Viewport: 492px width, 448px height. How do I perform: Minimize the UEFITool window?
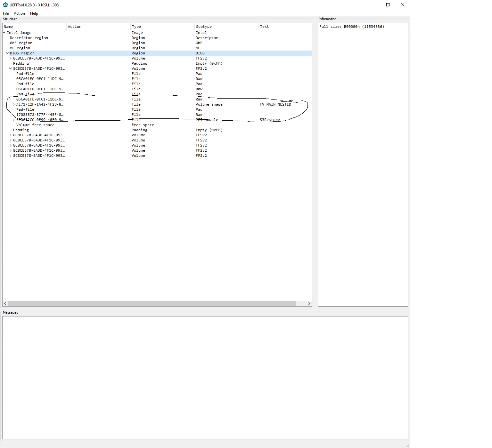[x=373, y=5]
